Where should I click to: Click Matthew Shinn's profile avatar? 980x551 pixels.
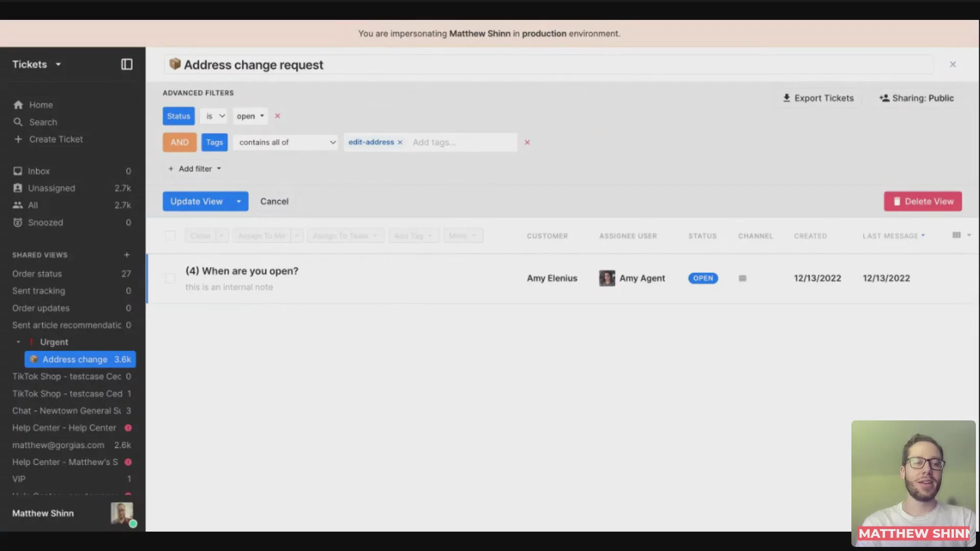(122, 513)
